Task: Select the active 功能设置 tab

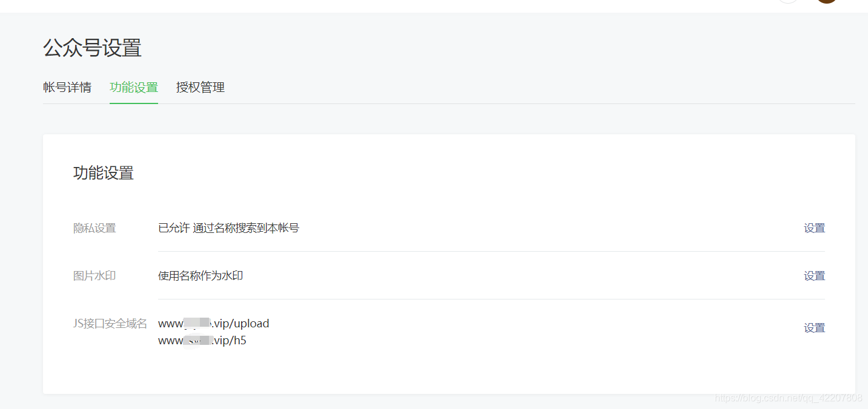Action: [133, 87]
